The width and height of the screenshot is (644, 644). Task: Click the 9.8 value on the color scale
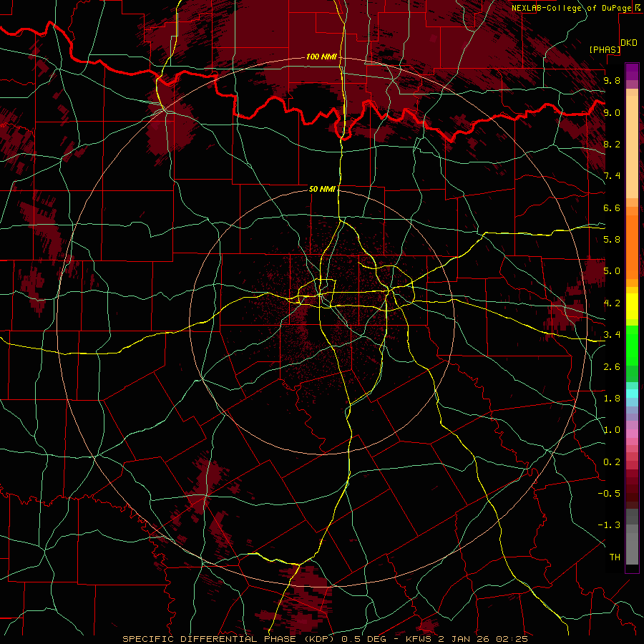[x=612, y=80]
